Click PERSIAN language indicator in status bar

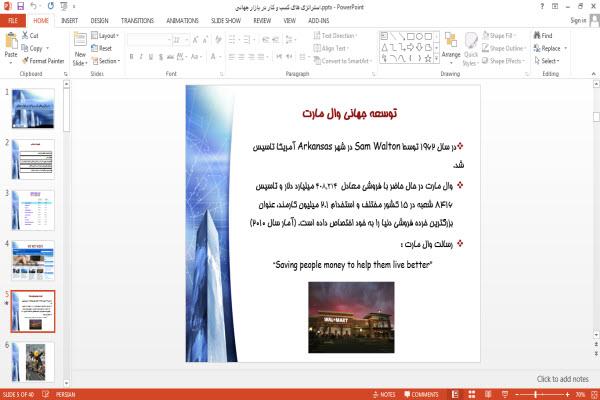coord(65,394)
